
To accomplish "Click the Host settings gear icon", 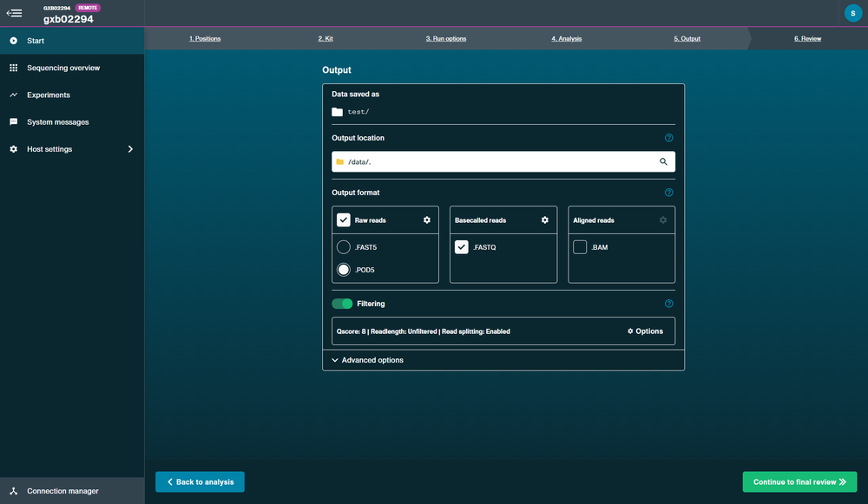I will (x=13, y=149).
